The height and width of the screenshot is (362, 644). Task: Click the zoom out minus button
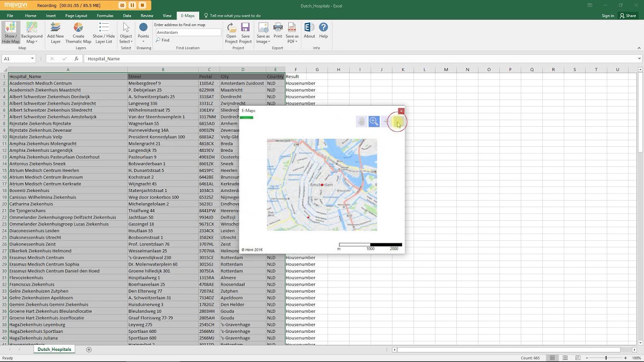pyautogui.click(x=587, y=358)
